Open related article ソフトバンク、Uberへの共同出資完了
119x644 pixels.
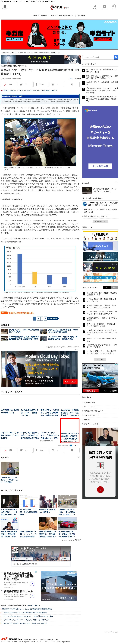click(x=24, y=331)
